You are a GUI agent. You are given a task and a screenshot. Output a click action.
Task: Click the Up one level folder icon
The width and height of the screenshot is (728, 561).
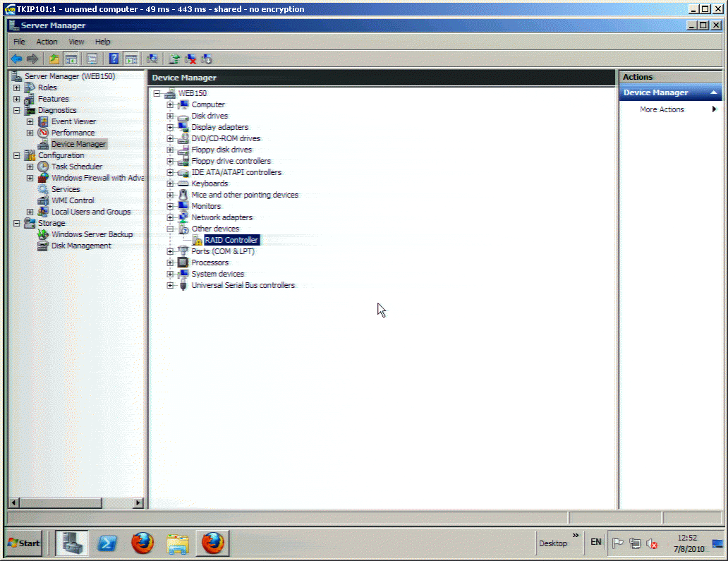[x=54, y=59]
